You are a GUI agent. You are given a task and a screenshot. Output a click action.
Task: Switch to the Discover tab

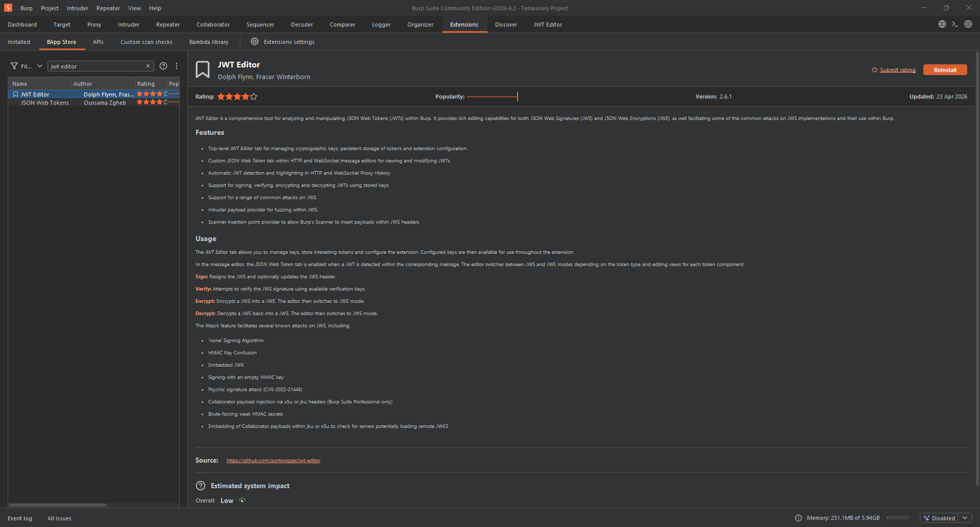click(x=506, y=25)
